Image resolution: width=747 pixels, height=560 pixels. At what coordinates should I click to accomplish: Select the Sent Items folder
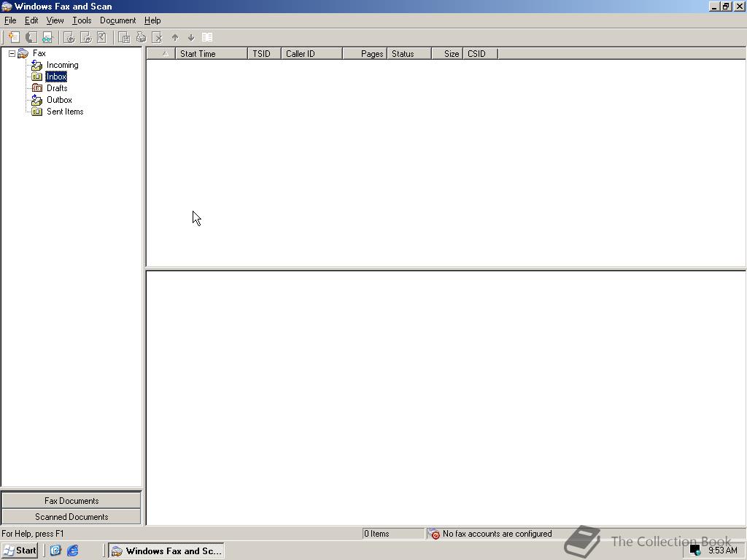65,112
